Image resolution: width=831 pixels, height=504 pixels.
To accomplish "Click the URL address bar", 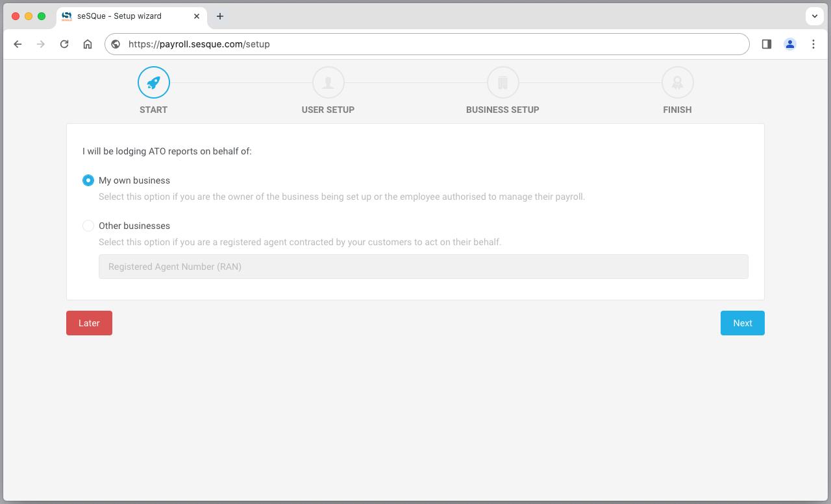I will coord(428,44).
